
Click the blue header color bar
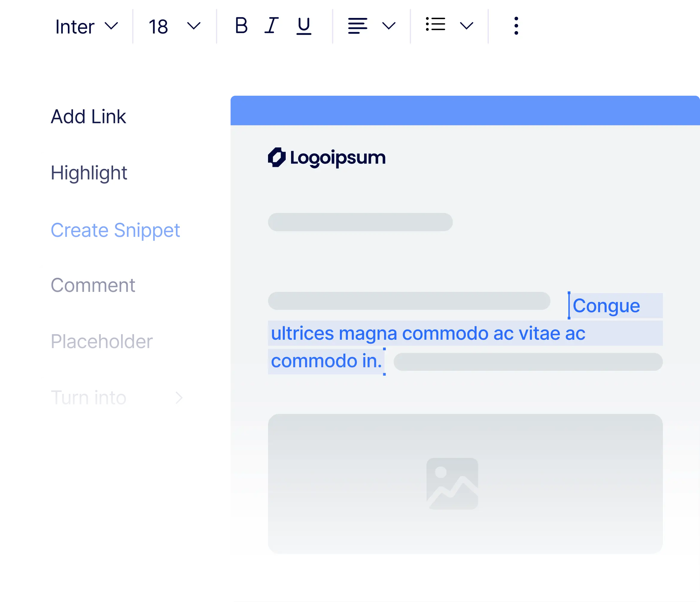(x=464, y=110)
